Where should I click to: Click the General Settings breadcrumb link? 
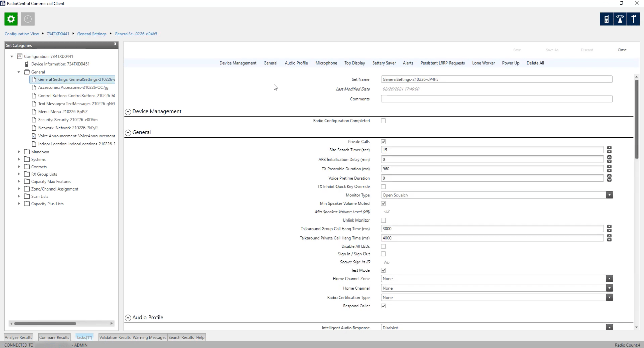click(x=92, y=34)
